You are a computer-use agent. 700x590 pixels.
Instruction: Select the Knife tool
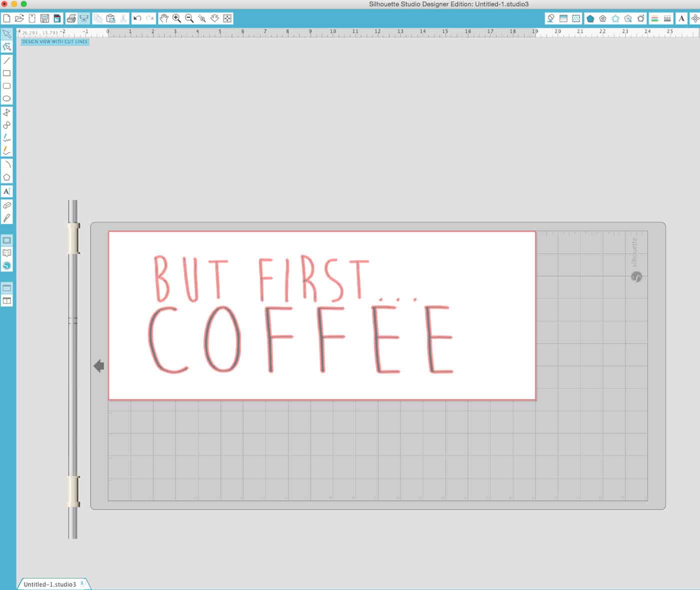tap(6, 218)
